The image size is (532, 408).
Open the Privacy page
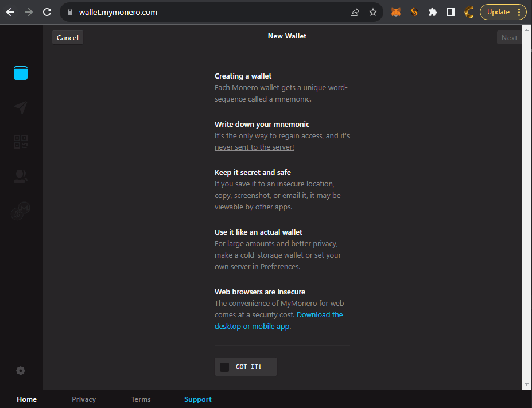pyautogui.click(x=84, y=399)
